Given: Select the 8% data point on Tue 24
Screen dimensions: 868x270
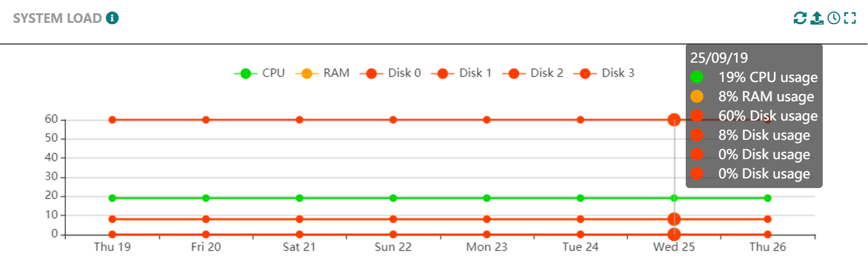Looking at the screenshot, I should point(580,219).
